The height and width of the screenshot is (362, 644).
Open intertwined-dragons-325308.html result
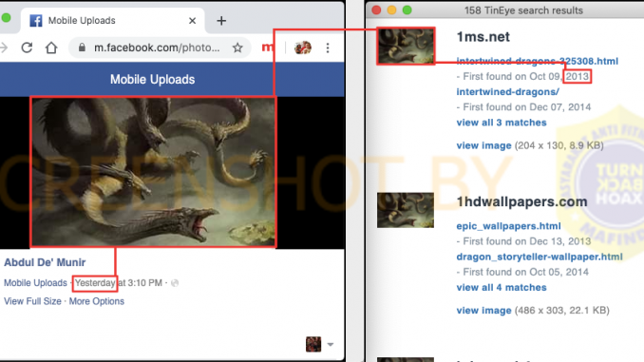coord(538,61)
